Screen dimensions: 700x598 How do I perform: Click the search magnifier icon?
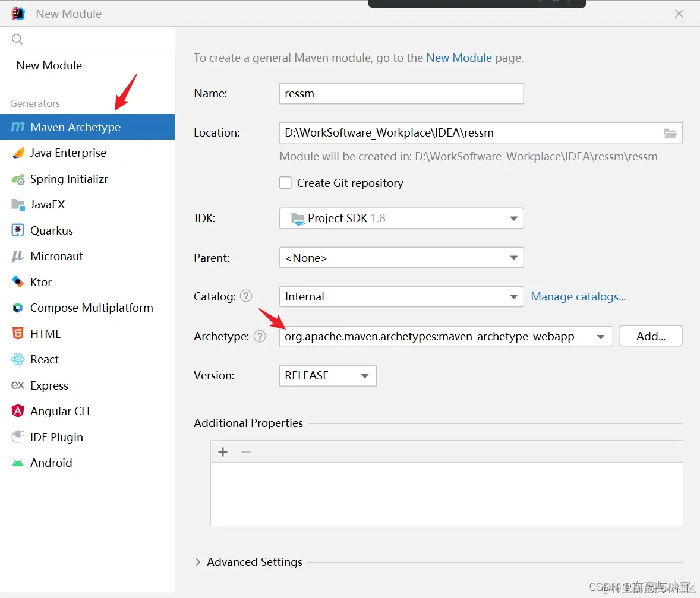click(17, 39)
